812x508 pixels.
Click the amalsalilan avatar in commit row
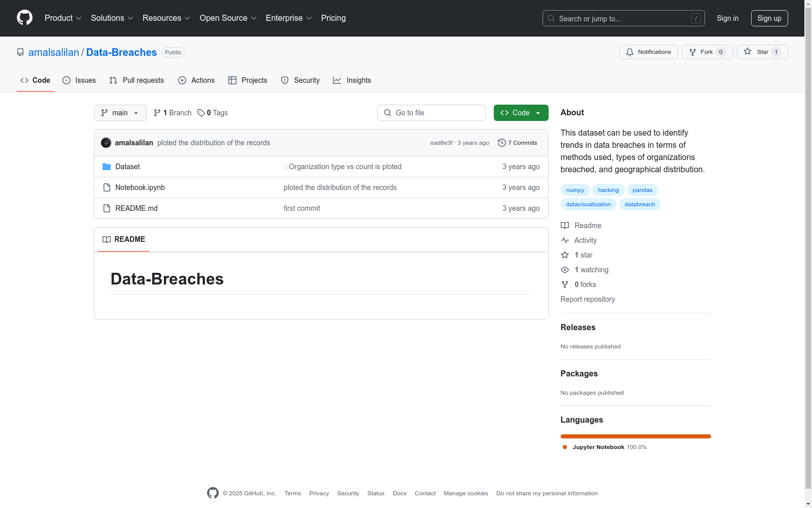tap(106, 143)
